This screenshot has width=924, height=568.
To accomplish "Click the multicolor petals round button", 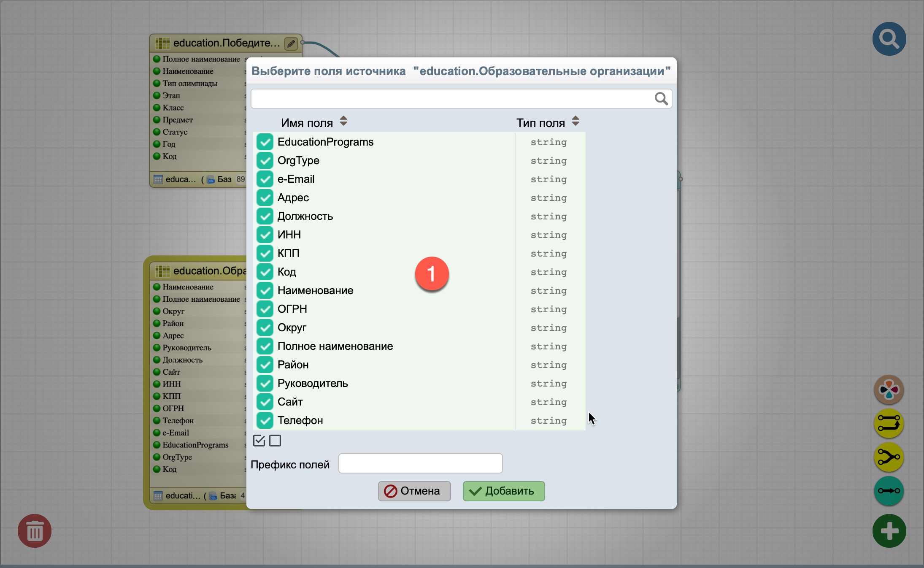I will (x=889, y=389).
